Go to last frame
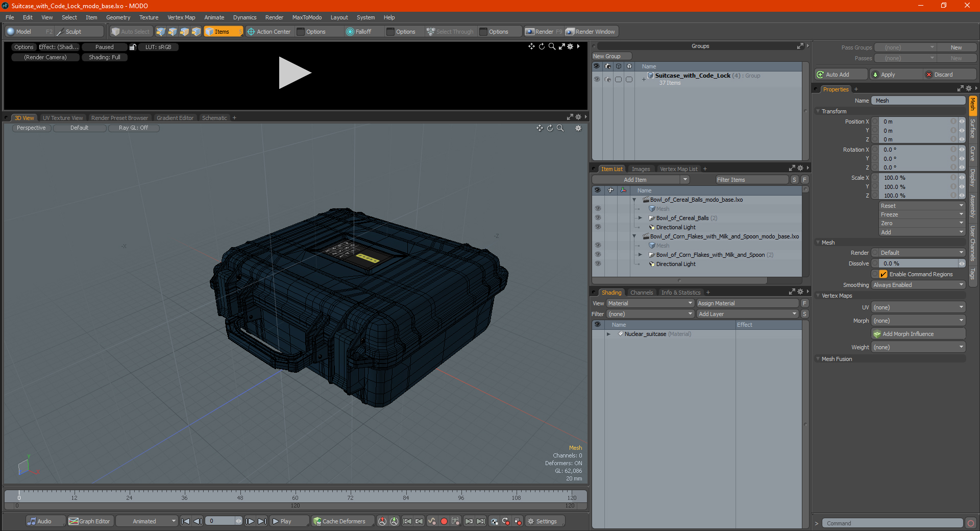Viewport: 980px width, 531px height. [262, 521]
